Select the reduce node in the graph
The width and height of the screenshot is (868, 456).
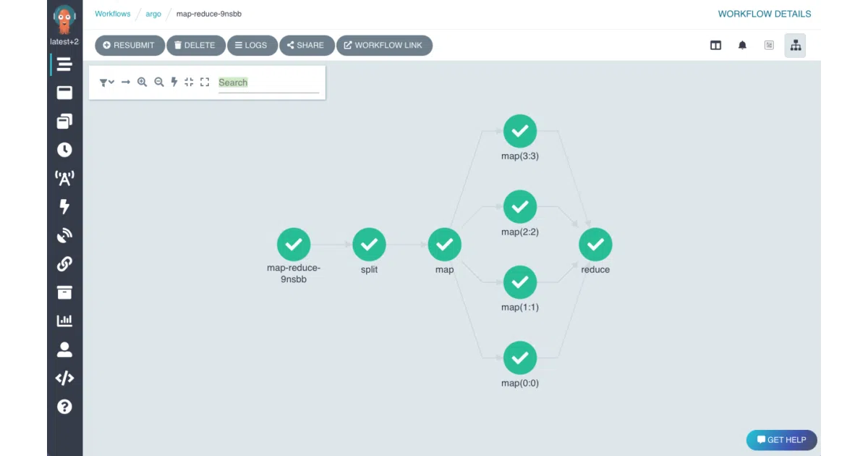(595, 245)
